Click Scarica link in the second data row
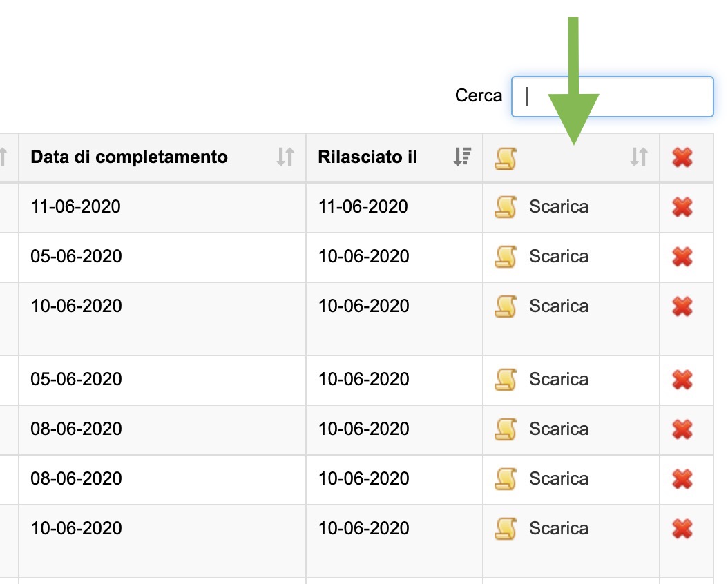Image resolution: width=728 pixels, height=584 pixels. click(x=559, y=256)
